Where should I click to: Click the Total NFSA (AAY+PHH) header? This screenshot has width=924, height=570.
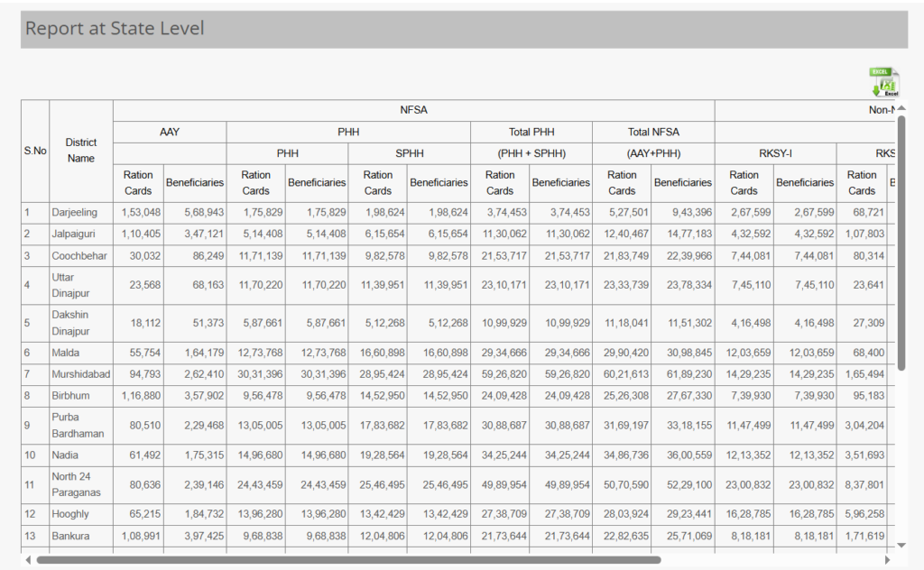pyautogui.click(x=652, y=142)
